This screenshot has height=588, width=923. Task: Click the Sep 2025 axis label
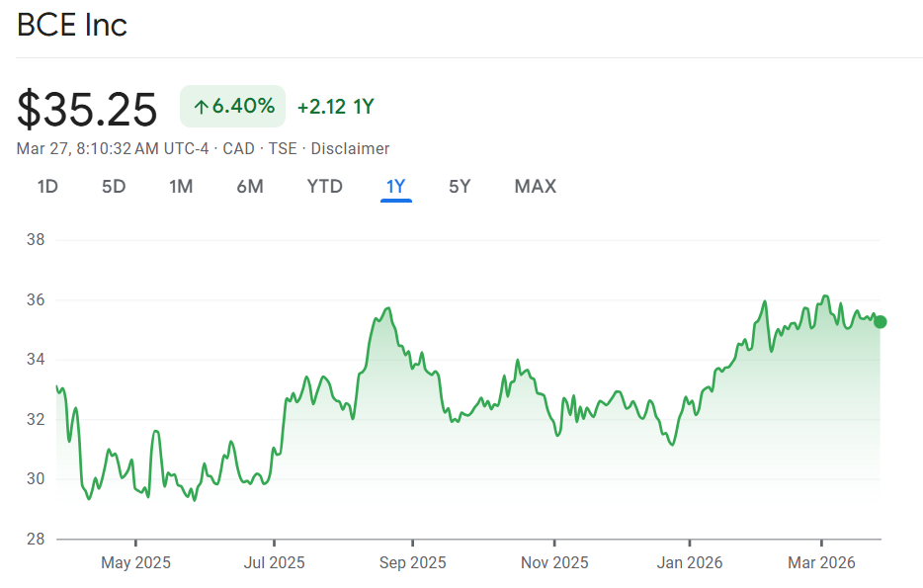412,563
